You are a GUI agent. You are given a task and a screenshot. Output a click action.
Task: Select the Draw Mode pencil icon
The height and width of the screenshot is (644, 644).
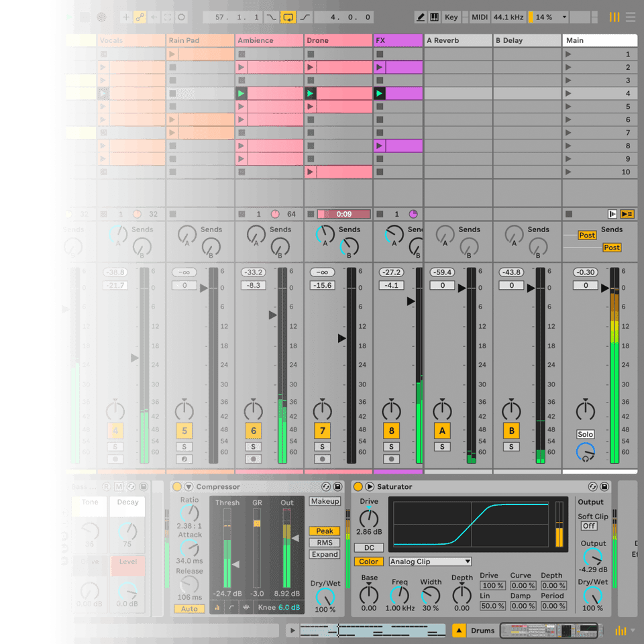click(x=420, y=17)
